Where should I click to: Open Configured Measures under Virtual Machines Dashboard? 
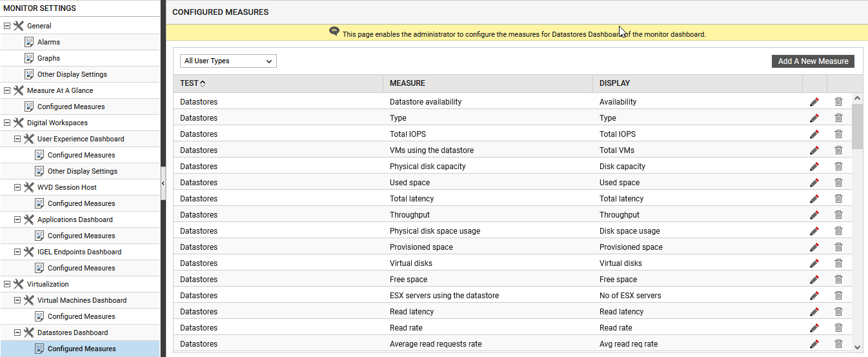click(x=81, y=316)
